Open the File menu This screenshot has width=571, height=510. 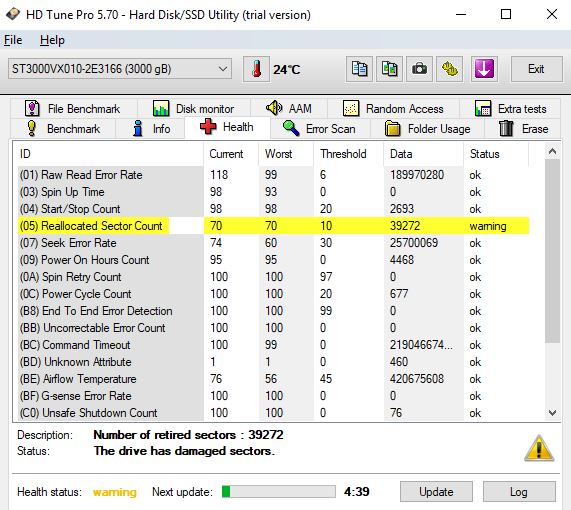(x=13, y=40)
